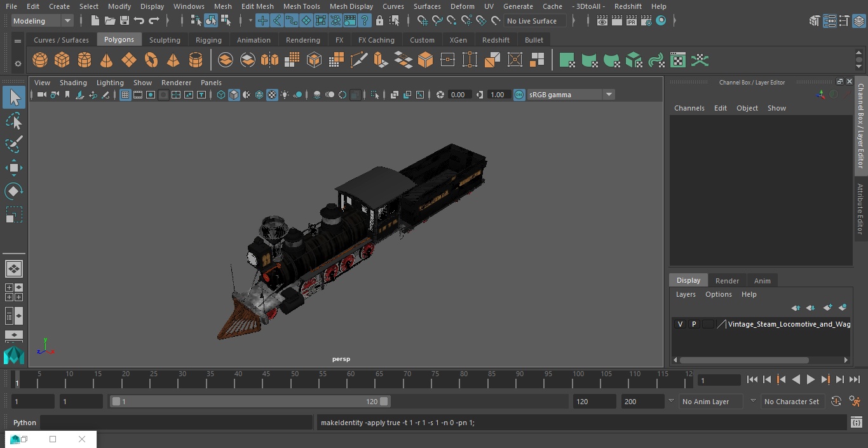Image resolution: width=868 pixels, height=448 pixels.
Task: Switch to the Rigging shelf tab
Action: tap(208, 40)
